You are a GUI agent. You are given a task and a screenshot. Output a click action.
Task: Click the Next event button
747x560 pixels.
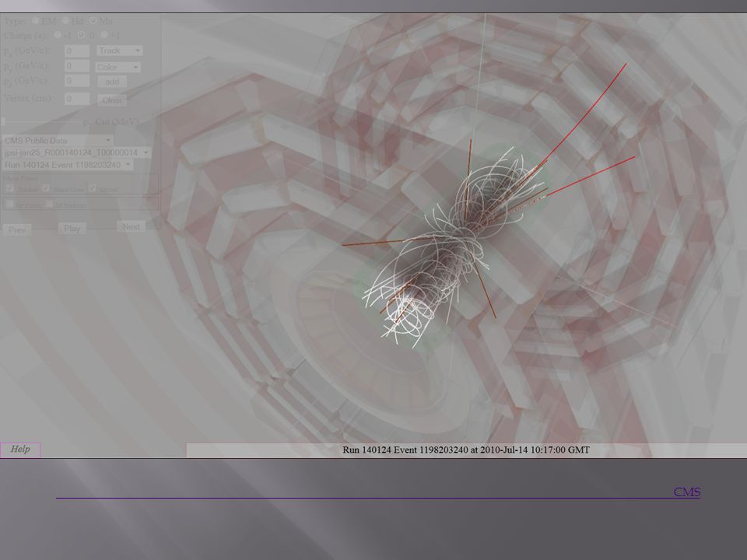tap(131, 226)
